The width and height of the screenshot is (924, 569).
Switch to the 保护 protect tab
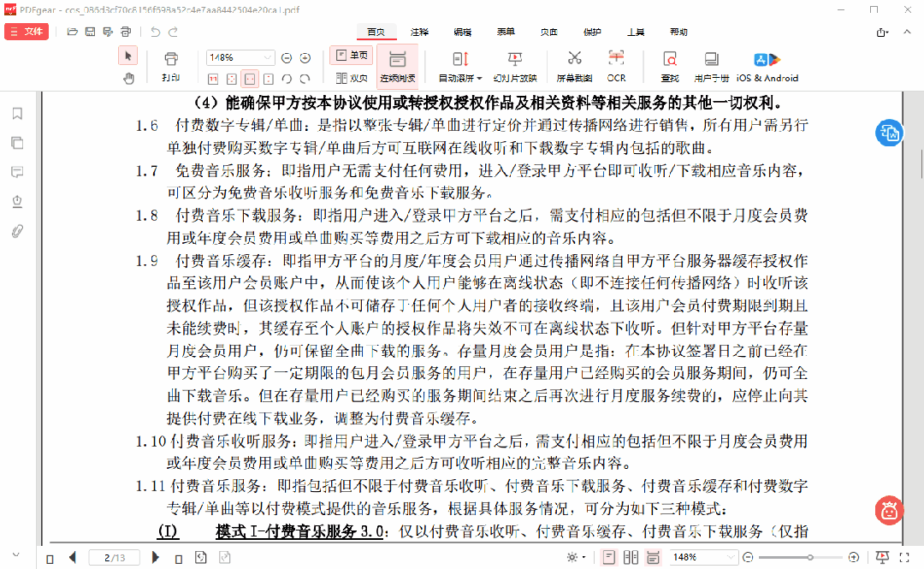[592, 33]
